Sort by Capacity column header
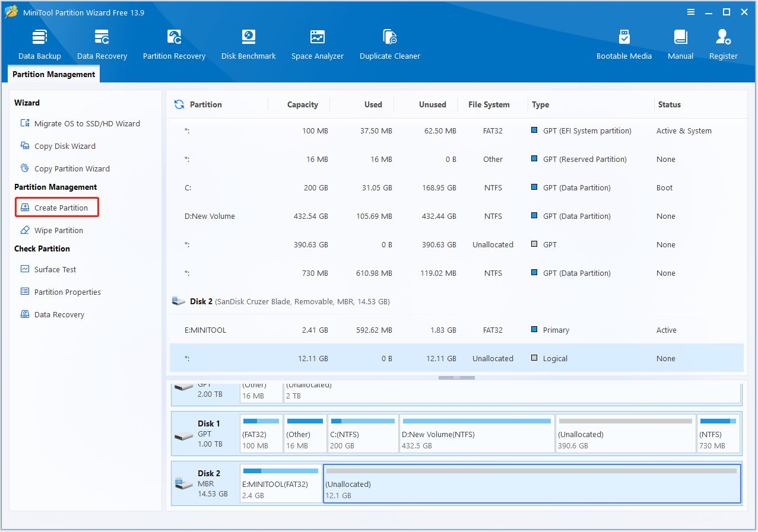Image resolution: width=758 pixels, height=532 pixels. pyautogui.click(x=303, y=104)
